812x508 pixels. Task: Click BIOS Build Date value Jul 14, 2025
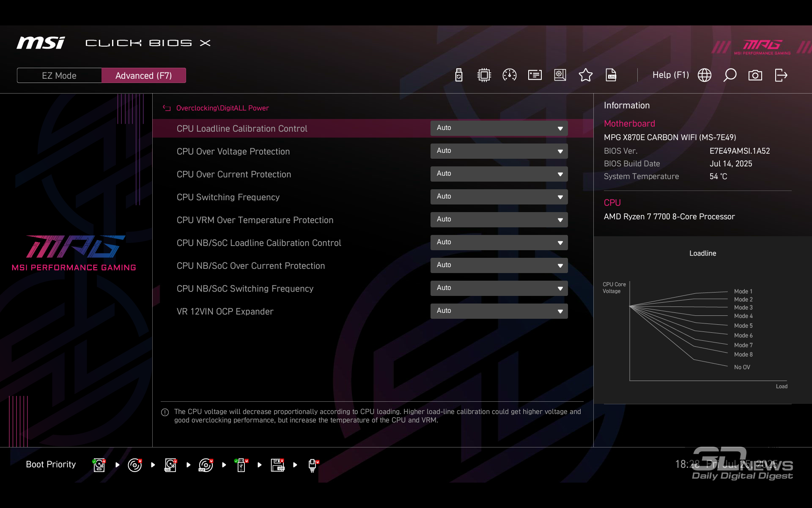point(731,164)
